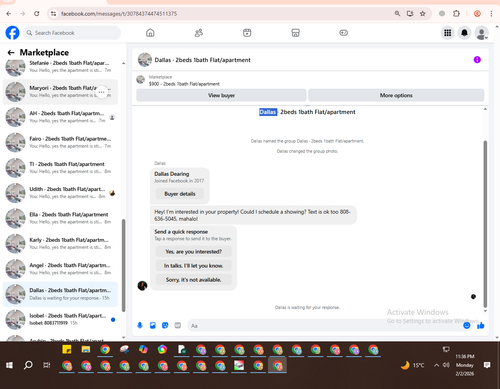Open the purple conversation information icon

[x=477, y=60]
